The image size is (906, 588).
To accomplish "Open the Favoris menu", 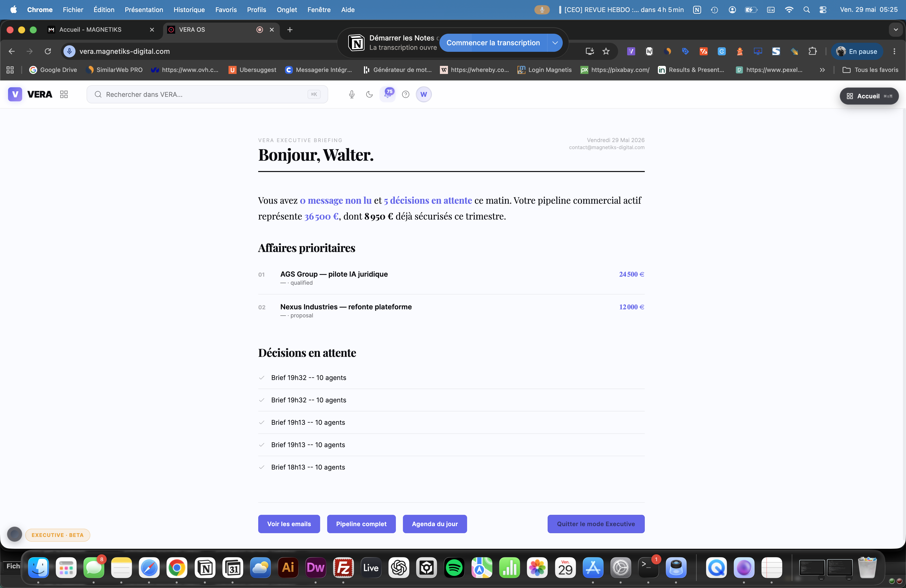I will [226, 10].
